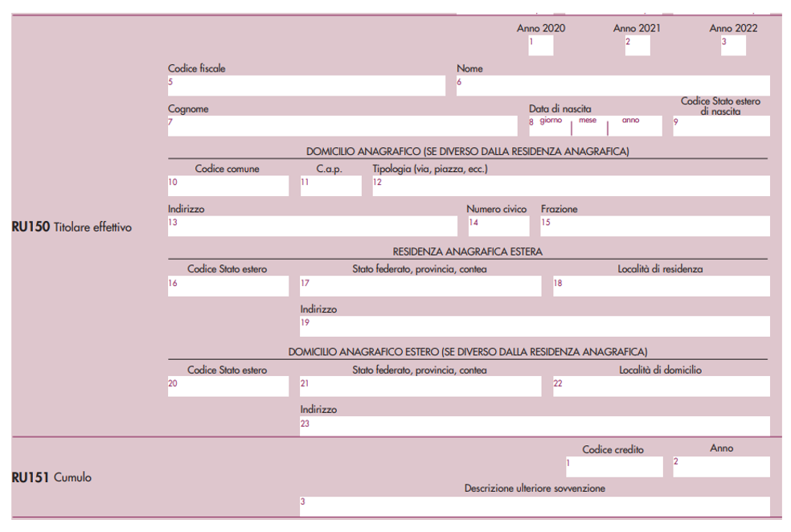
Task: Click the mese part of Data di nascita
Action: pos(589,126)
